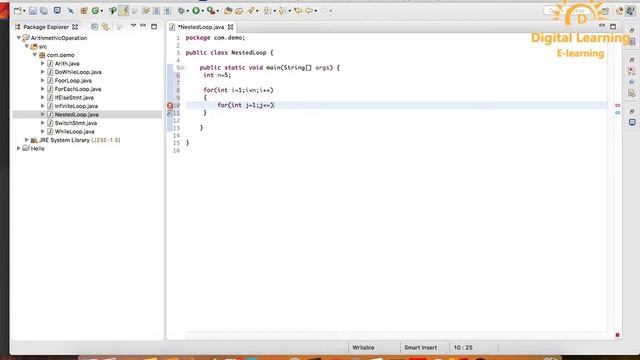This screenshot has width=640, height=360.
Task: Collapse the src folder node
Action: pos(27,46)
